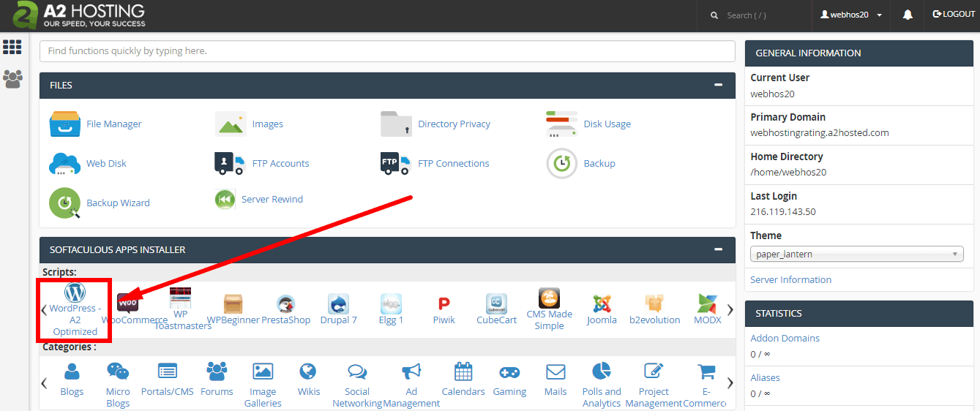The image size is (980, 411).
Task: Open webhos20 user menu
Action: tap(850, 15)
